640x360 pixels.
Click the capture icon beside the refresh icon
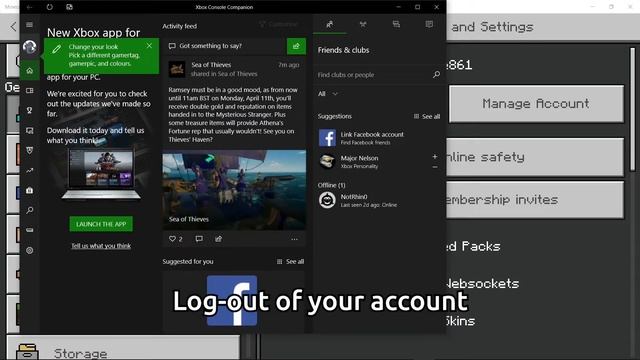(69, 7)
